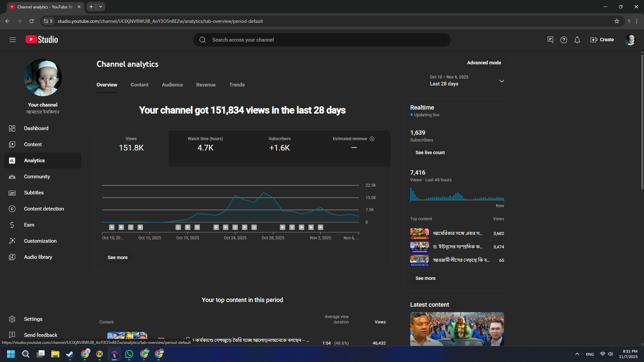
Task: Open the Earn section
Action: click(29, 225)
